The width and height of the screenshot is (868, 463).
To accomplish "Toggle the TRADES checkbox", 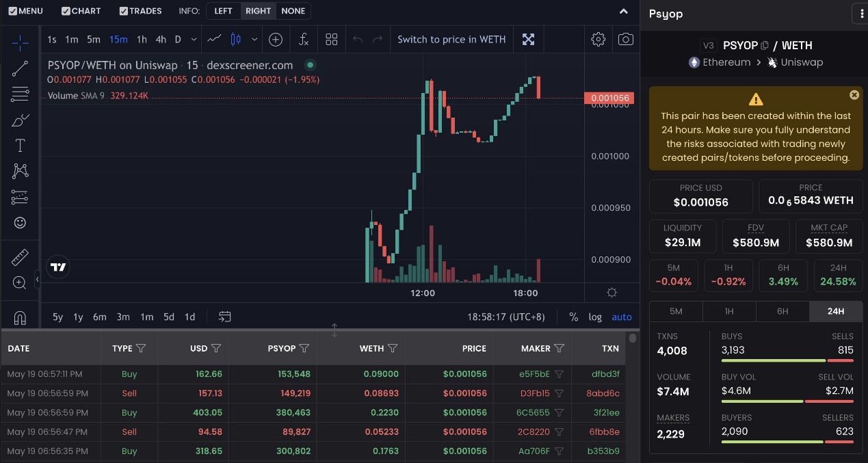I will point(124,11).
